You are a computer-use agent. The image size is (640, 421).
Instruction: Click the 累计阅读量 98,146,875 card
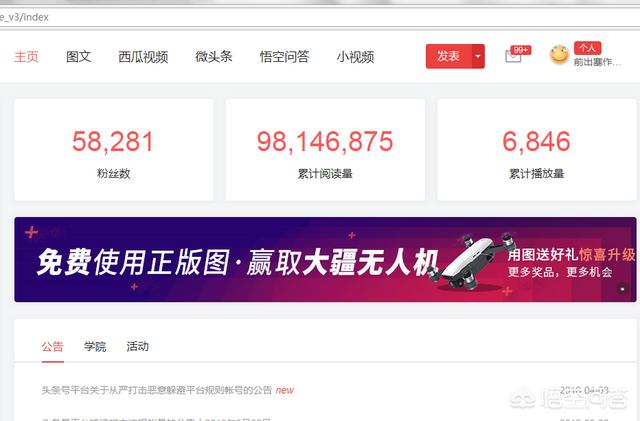pyautogui.click(x=325, y=149)
